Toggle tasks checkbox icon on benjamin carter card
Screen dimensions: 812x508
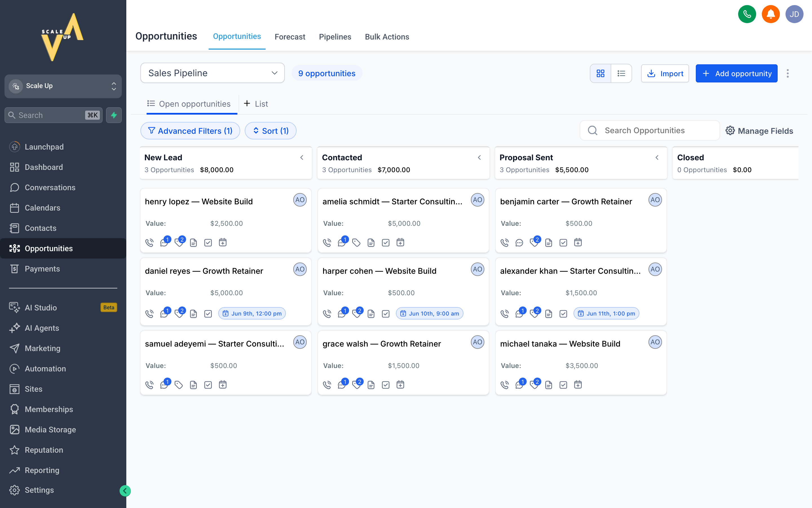[563, 243]
